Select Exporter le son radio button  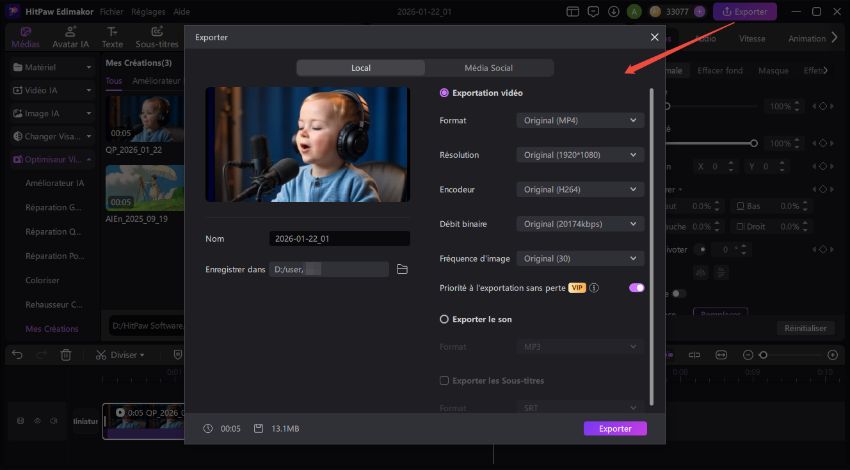444,319
